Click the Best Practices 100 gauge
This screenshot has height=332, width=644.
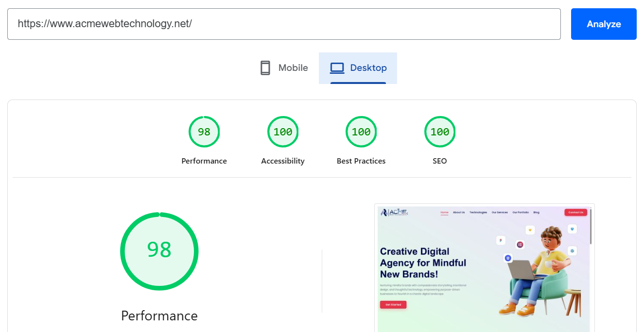pos(361,132)
